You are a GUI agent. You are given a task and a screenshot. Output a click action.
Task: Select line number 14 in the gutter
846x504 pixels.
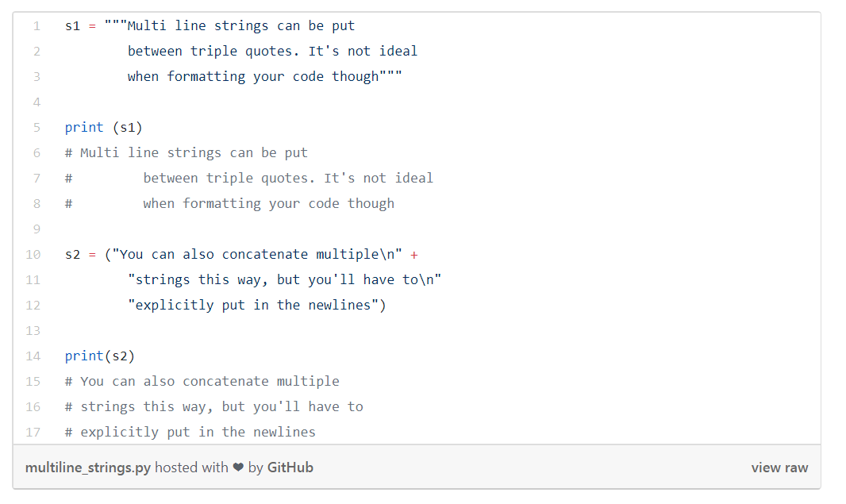point(33,356)
